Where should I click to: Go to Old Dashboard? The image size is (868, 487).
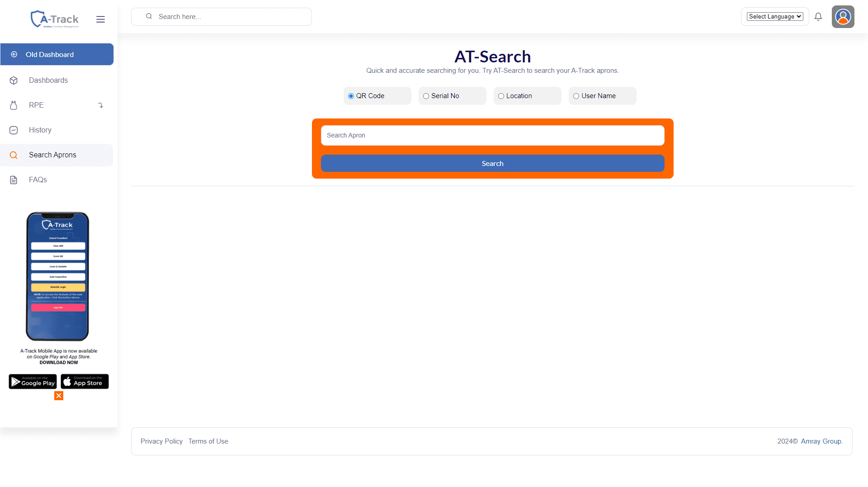coord(57,54)
